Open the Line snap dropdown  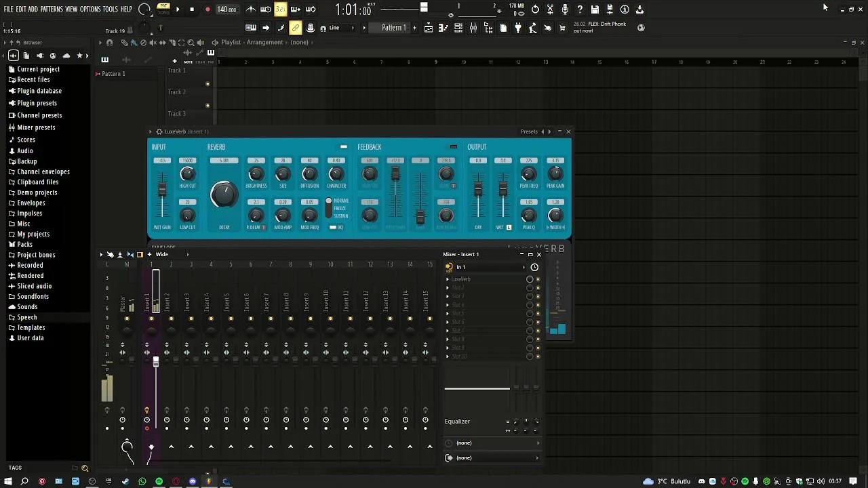[340, 28]
